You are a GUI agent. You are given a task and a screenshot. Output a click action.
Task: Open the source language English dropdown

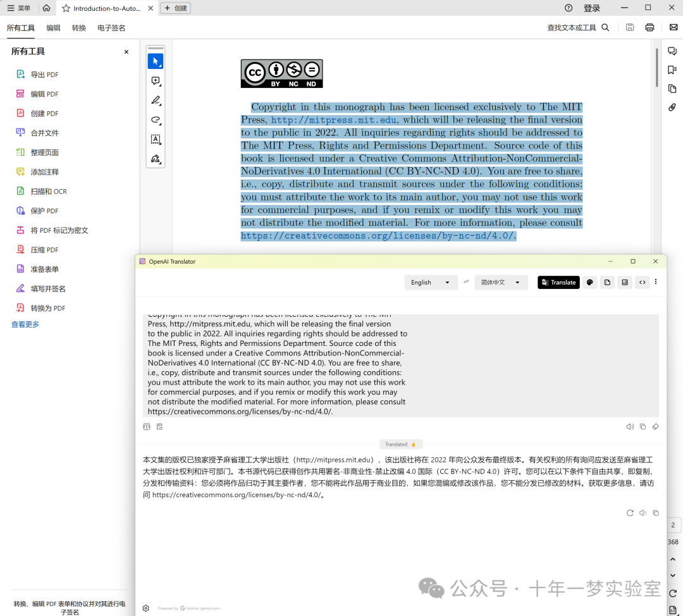click(x=431, y=282)
